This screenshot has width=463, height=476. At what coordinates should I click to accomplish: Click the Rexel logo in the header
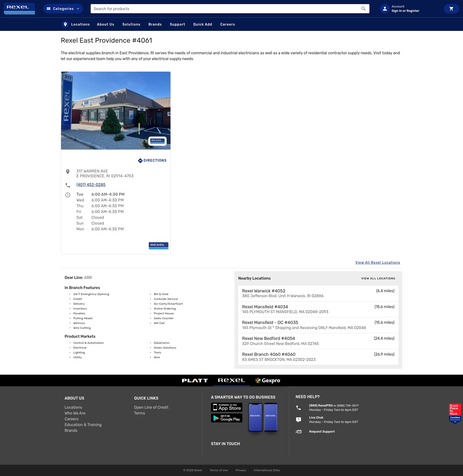click(20, 8)
